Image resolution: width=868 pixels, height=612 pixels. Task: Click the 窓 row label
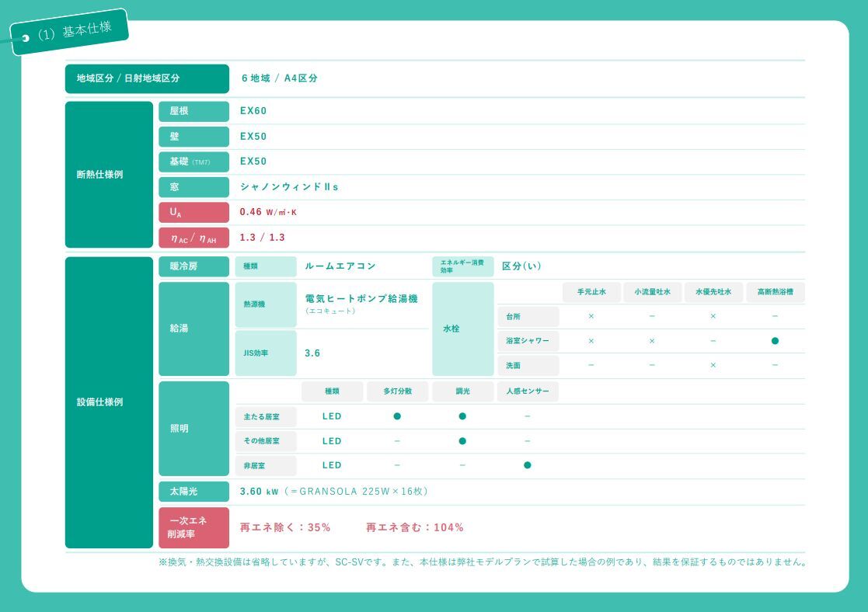click(x=193, y=187)
